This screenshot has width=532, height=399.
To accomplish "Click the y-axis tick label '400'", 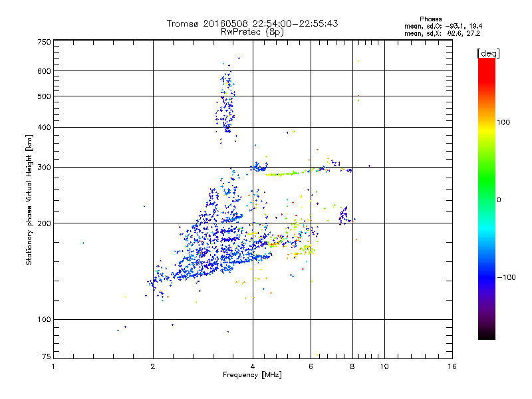I will tap(44, 127).
